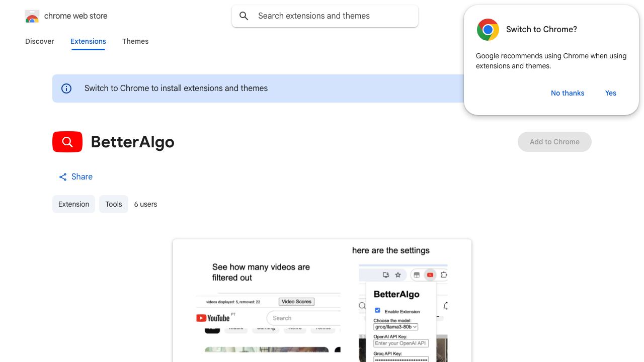Click the Extension category chip

point(73,204)
